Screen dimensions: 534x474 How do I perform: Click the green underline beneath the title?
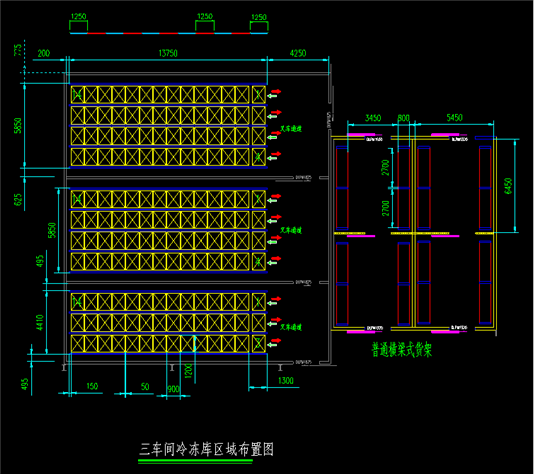pyautogui.click(x=195, y=461)
